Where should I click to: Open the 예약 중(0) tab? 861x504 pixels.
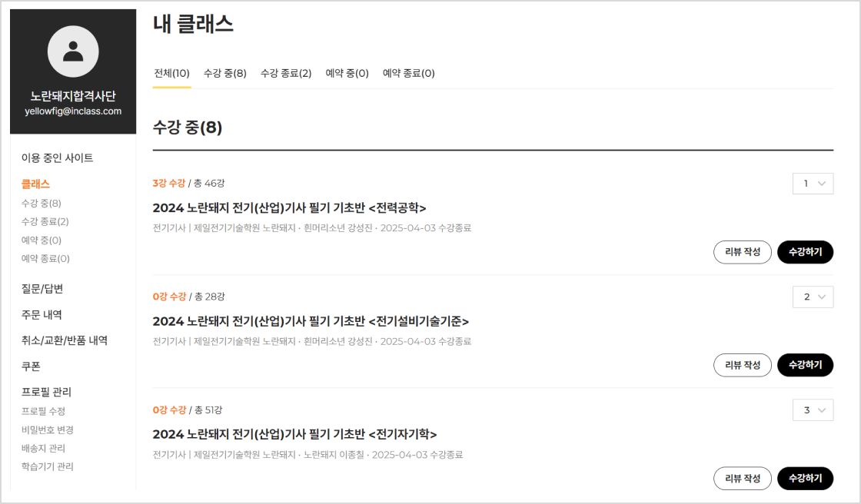347,73
